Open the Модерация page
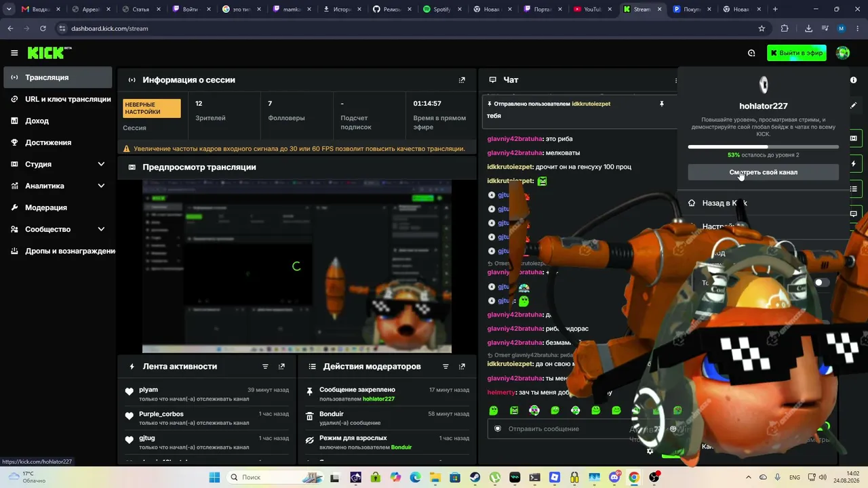This screenshot has height=488, width=868. click(x=58, y=207)
